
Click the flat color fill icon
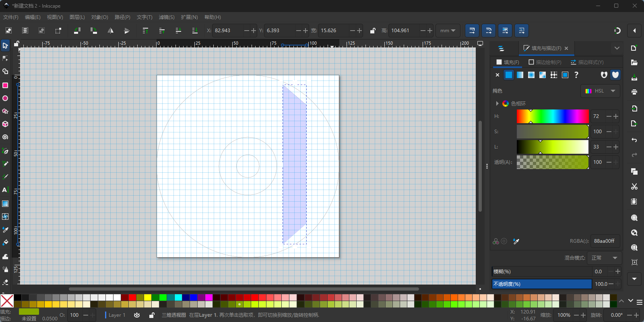tap(509, 75)
